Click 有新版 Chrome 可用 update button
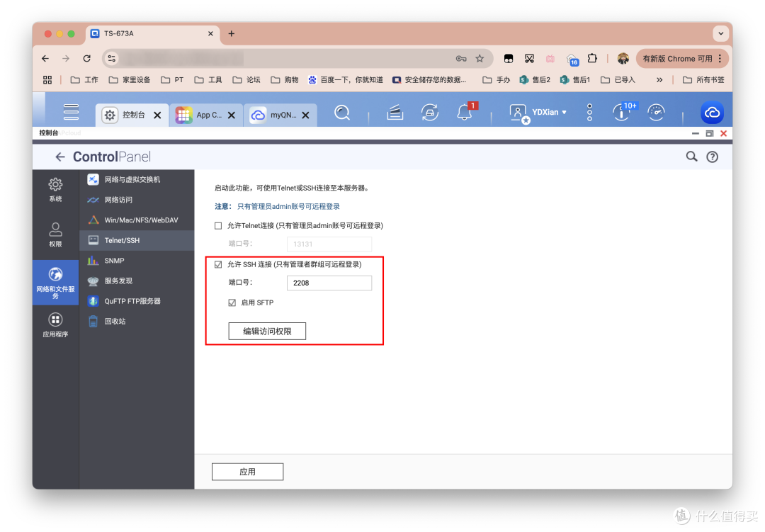The width and height of the screenshot is (765, 532). pos(682,59)
